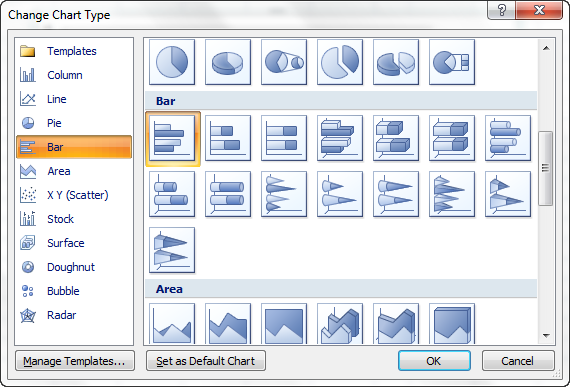The width and height of the screenshot is (570, 387).
Task: Click the Manage Templates button
Action: [x=75, y=361]
